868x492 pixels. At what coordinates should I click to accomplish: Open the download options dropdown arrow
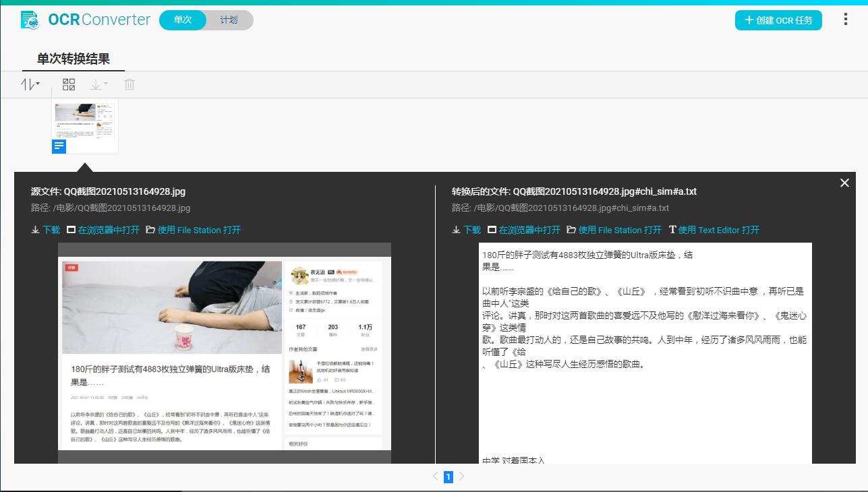[105, 83]
